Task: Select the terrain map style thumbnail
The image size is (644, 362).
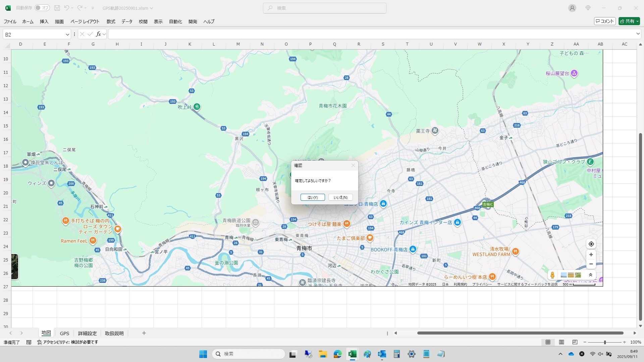Action: click(571, 275)
